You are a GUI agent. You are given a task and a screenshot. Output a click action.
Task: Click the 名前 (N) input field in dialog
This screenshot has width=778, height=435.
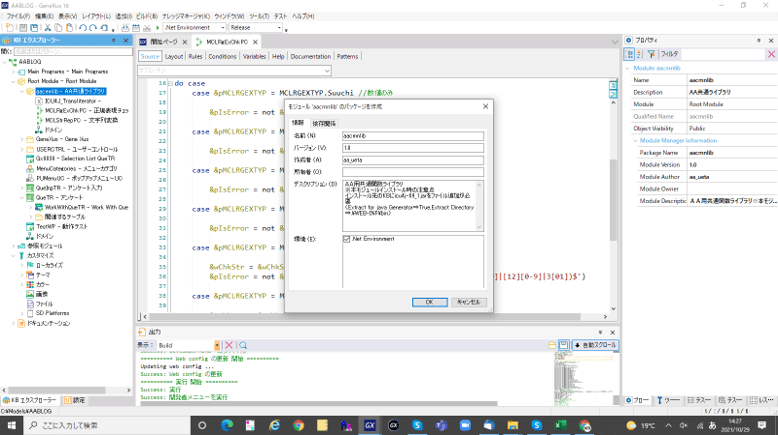[413, 136]
